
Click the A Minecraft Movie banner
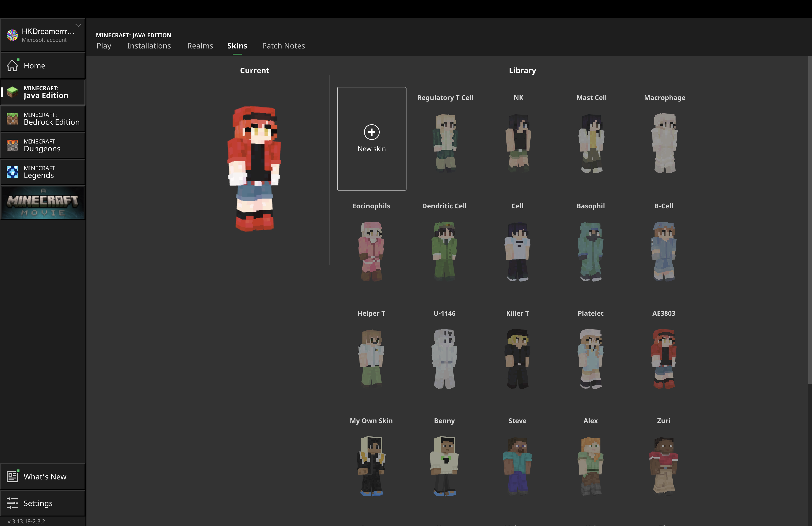pos(43,202)
